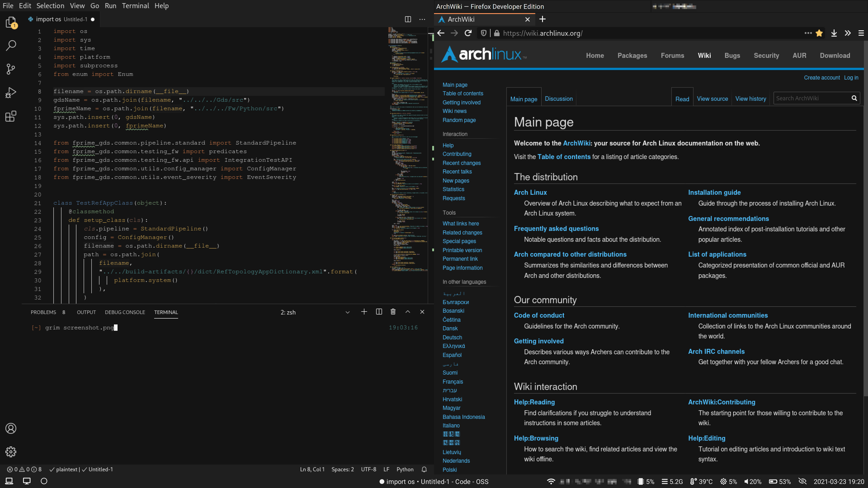Go to line via Ln 8, Col 1
868x488 pixels.
312,469
